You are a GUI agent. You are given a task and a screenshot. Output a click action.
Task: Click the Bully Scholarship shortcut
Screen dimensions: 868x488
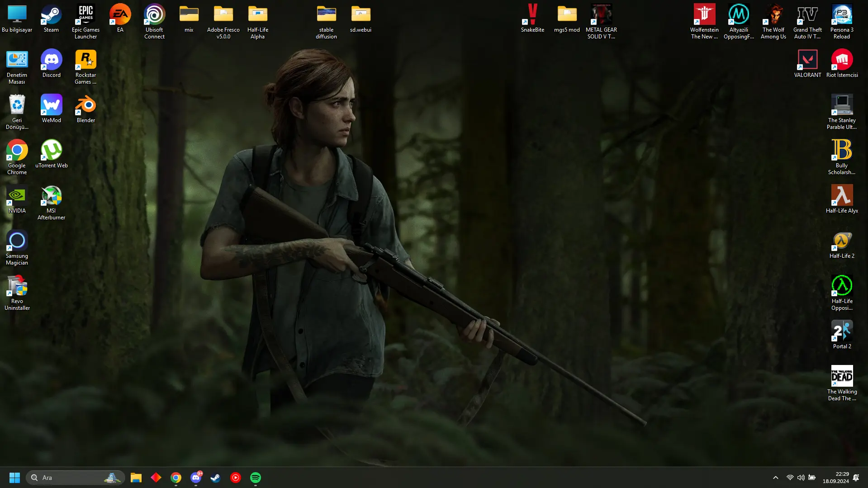coord(842,157)
